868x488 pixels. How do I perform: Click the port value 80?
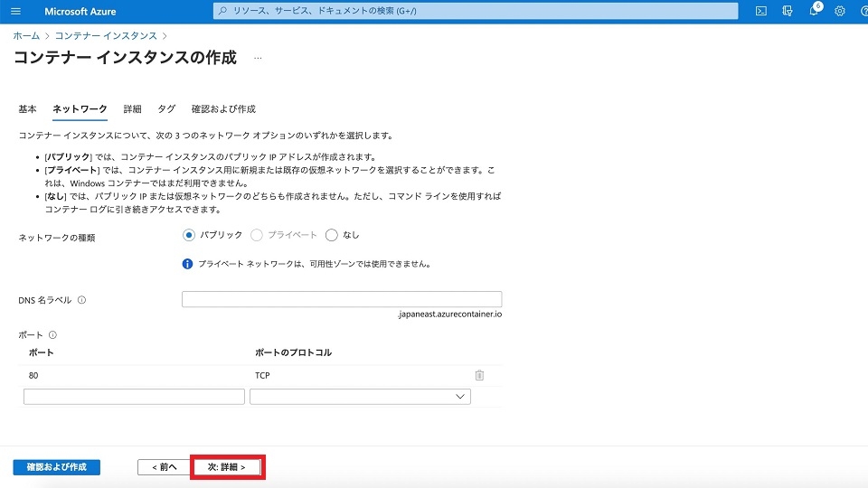(x=33, y=375)
